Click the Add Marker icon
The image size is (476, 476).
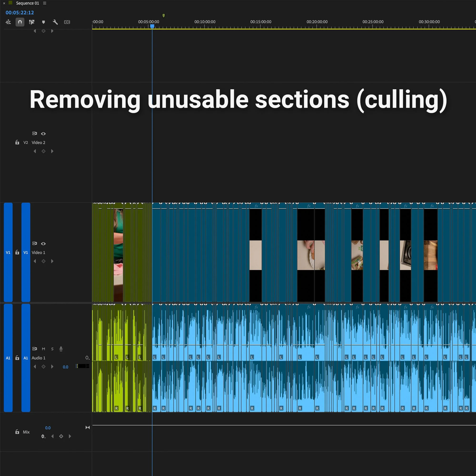click(x=44, y=22)
